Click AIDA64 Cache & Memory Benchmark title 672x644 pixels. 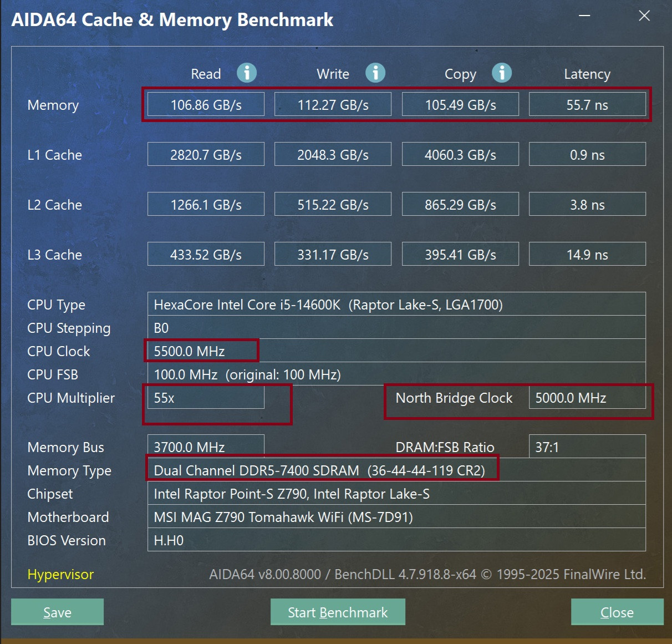pyautogui.click(x=172, y=19)
